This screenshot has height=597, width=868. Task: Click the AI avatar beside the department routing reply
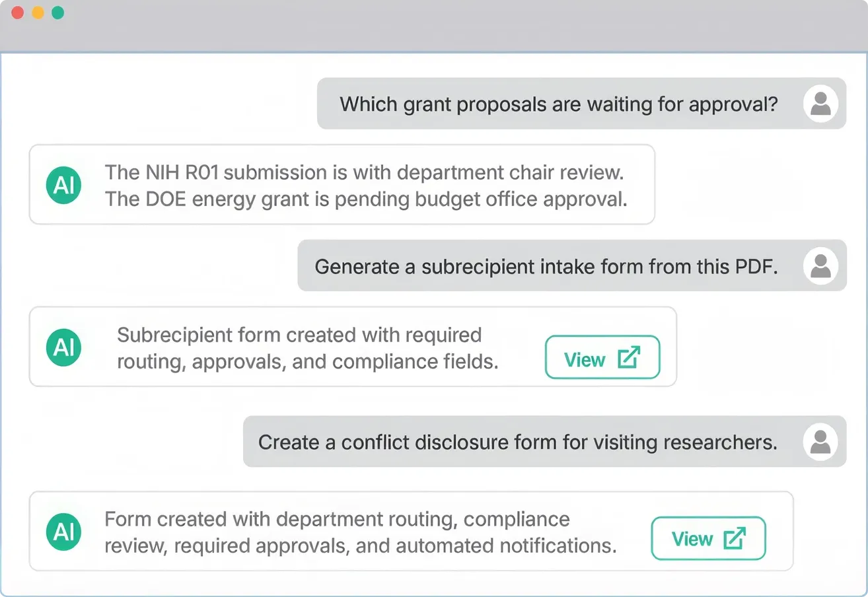(x=64, y=531)
